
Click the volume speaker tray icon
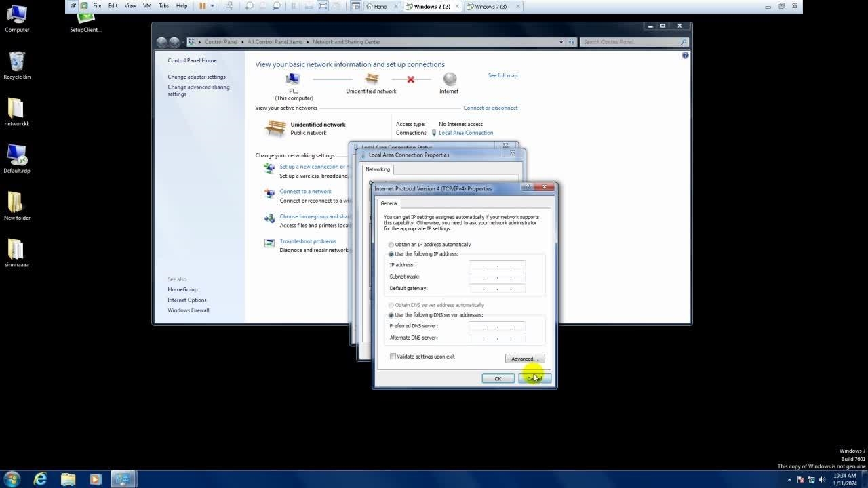(x=821, y=480)
